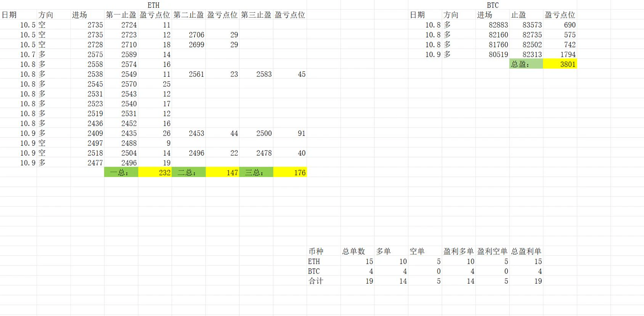Select the BTC total profit cell 3801

pos(560,64)
